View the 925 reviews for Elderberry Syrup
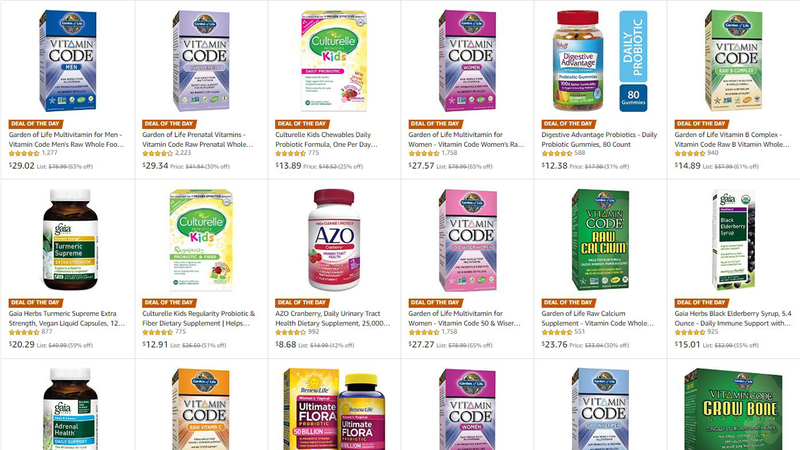Viewport: 800px width, 450px height. 713,332
